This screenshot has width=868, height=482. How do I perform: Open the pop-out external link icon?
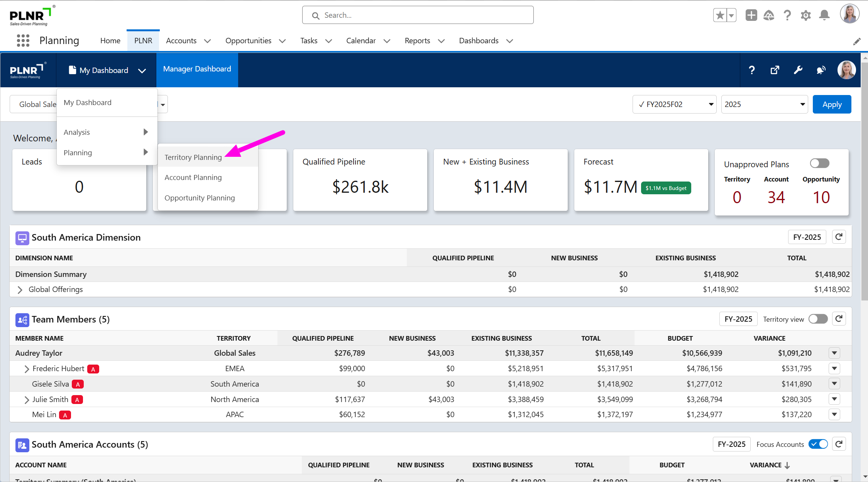775,70
